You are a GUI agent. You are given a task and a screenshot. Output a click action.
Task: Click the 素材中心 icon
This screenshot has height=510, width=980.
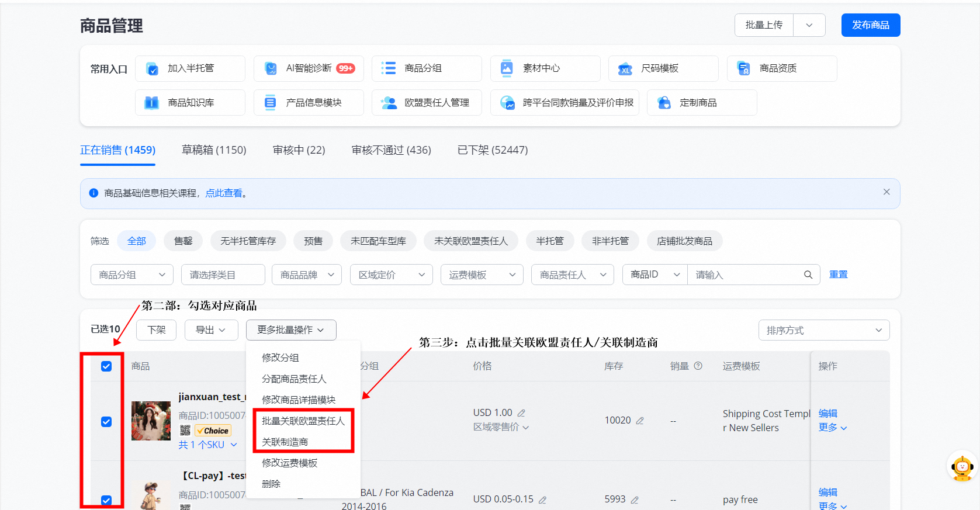[507, 68]
